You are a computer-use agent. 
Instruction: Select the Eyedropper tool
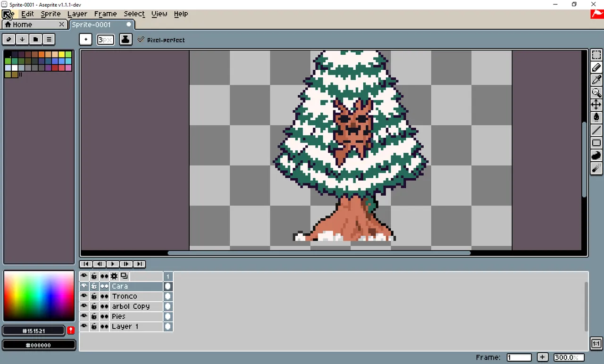coord(596,80)
